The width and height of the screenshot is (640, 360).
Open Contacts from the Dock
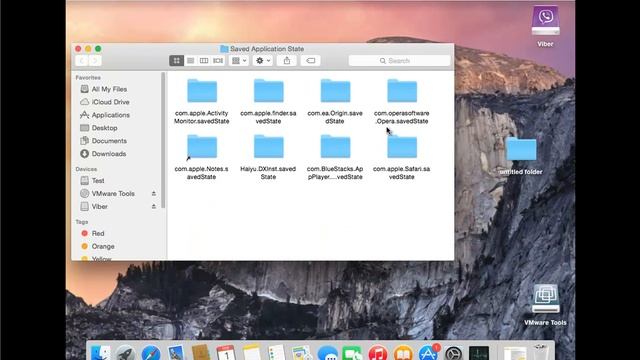pos(201,353)
